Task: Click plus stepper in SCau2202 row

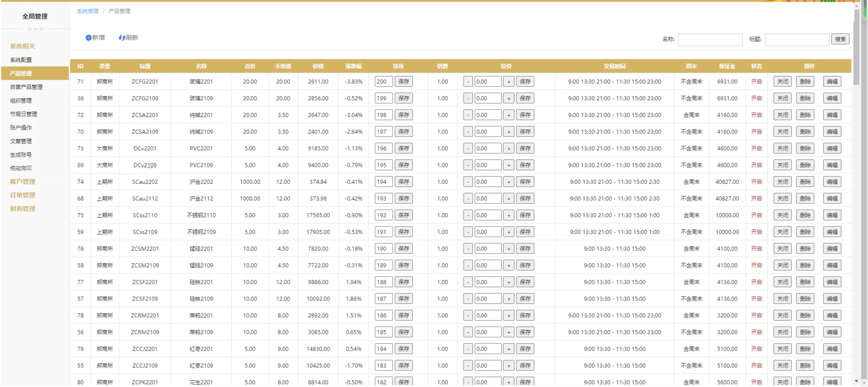Action: pyautogui.click(x=509, y=182)
